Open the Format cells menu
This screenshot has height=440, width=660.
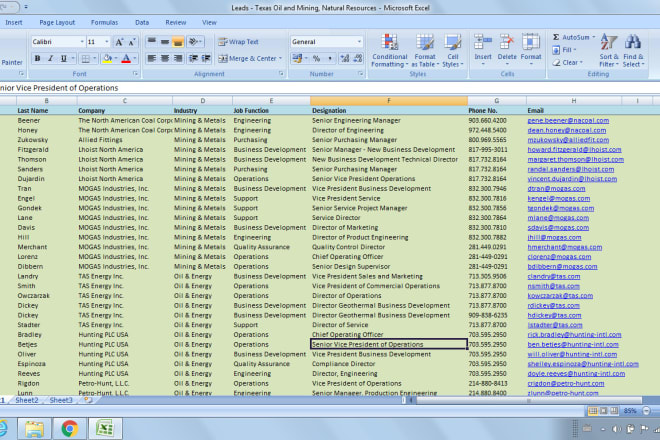pyautogui.click(x=531, y=50)
